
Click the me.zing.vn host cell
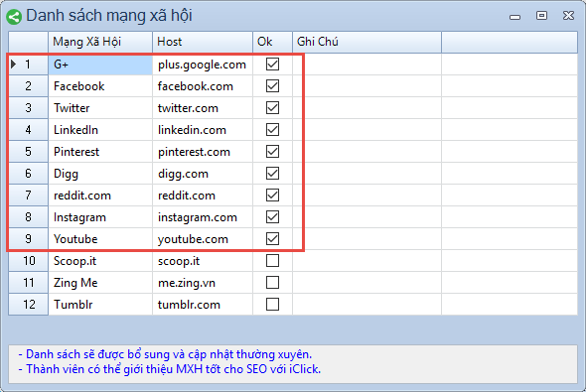click(x=203, y=283)
